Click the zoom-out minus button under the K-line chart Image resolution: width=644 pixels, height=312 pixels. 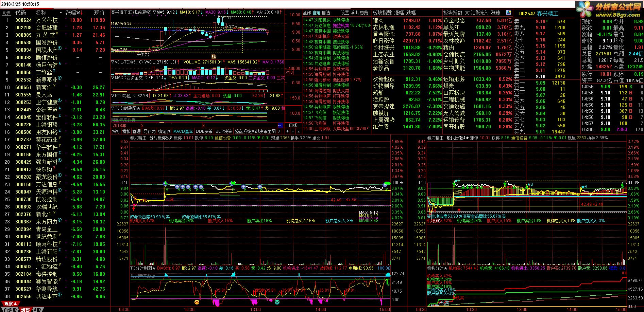coord(293,131)
